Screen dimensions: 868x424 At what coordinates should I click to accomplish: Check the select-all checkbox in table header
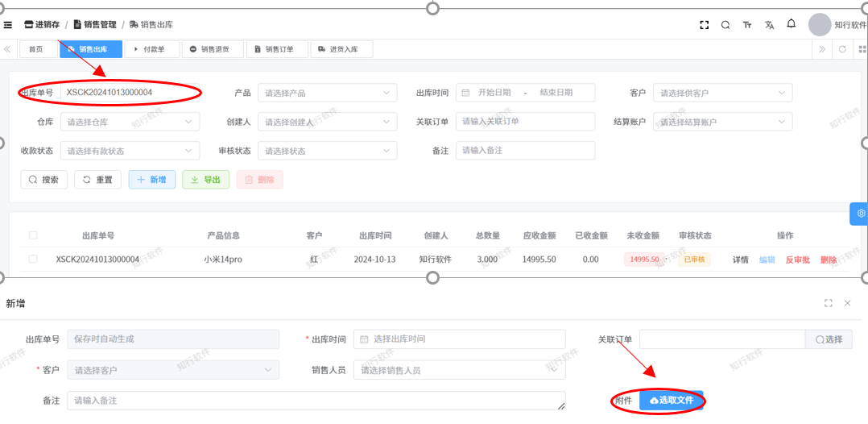tap(33, 235)
